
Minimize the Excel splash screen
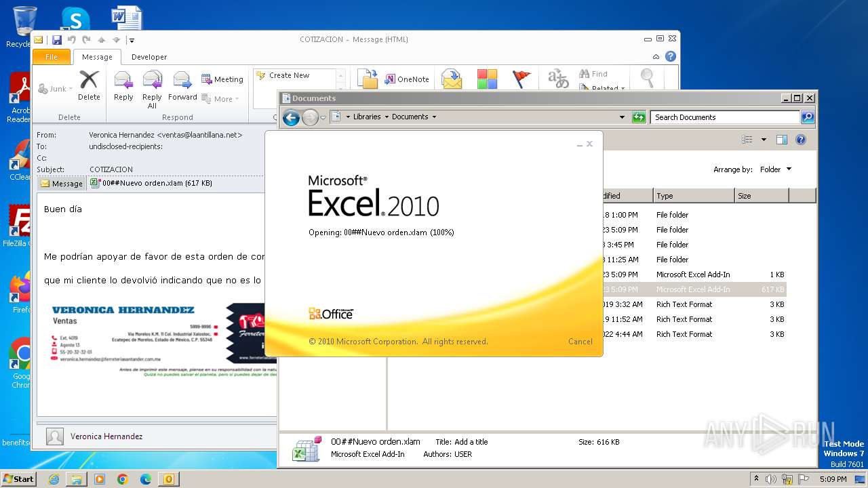[580, 144]
